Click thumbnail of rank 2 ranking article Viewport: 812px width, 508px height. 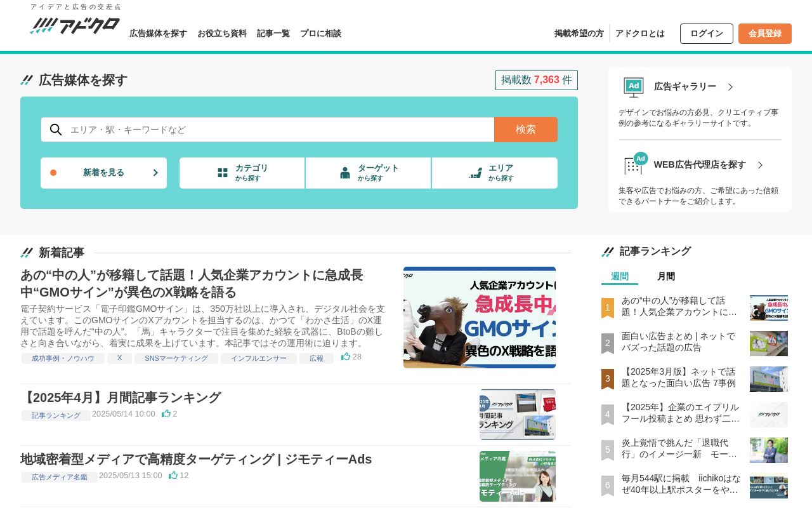769,344
